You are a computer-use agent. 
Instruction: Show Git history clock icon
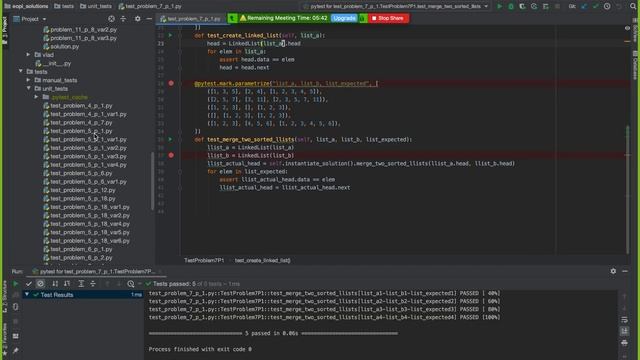click(607, 7)
